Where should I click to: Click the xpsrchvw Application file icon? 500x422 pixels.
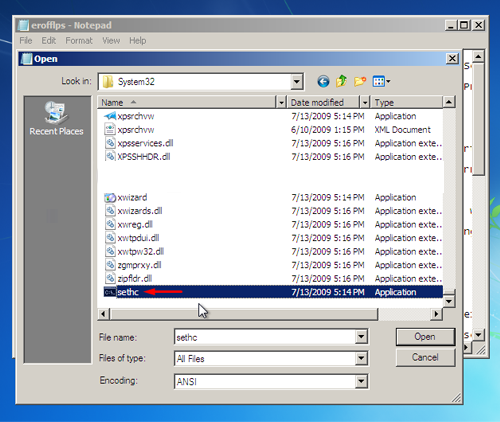point(110,116)
